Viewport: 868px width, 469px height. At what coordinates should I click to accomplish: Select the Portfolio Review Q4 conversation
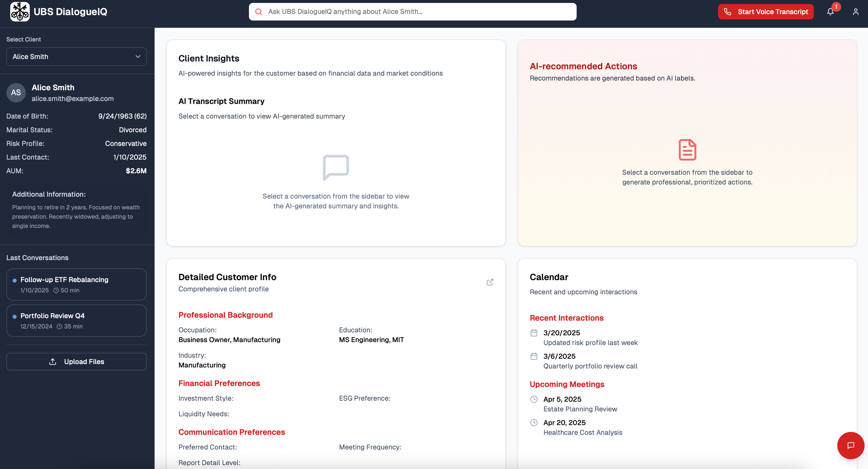click(76, 320)
